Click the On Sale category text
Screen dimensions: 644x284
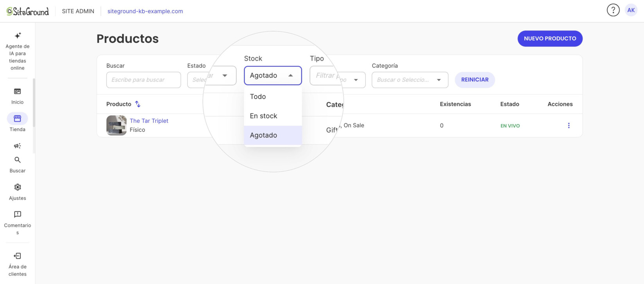354,125
